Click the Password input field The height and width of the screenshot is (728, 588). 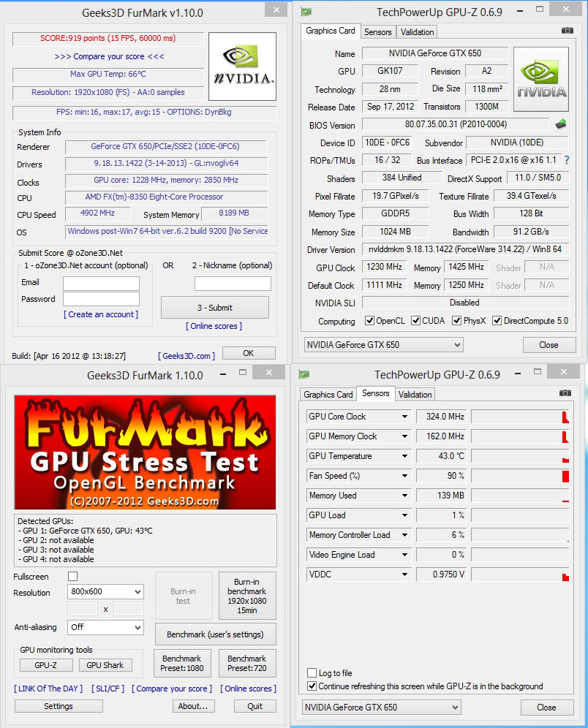pos(101,299)
